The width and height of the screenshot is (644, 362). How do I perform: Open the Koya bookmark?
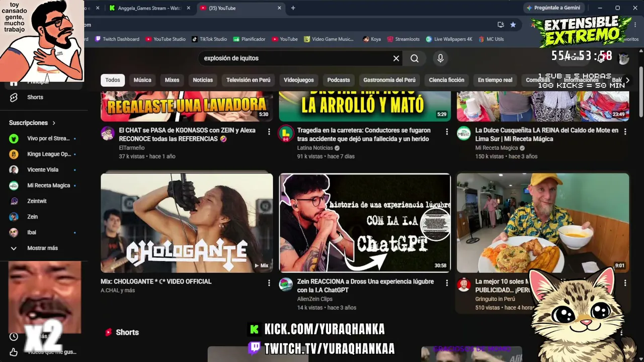[x=372, y=39]
